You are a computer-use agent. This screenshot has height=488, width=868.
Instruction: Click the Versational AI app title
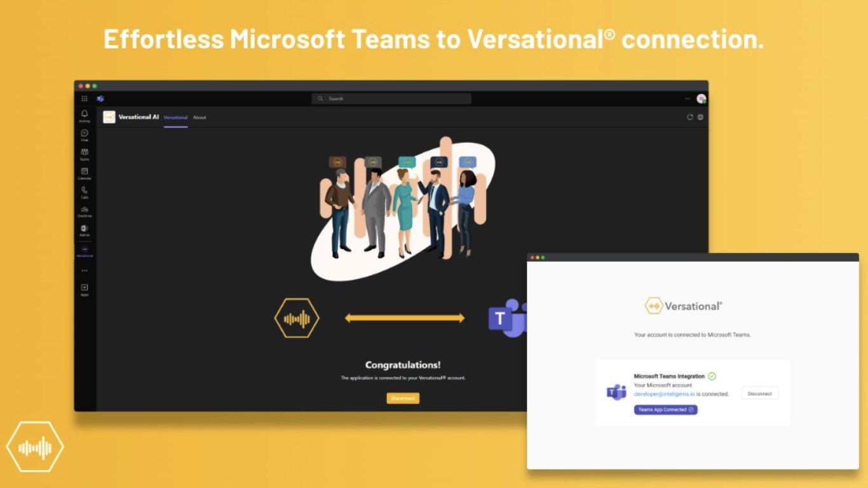point(139,117)
